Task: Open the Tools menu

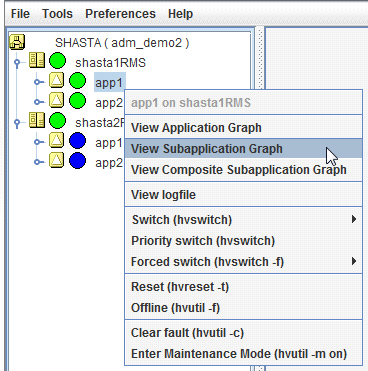Action: [x=57, y=14]
